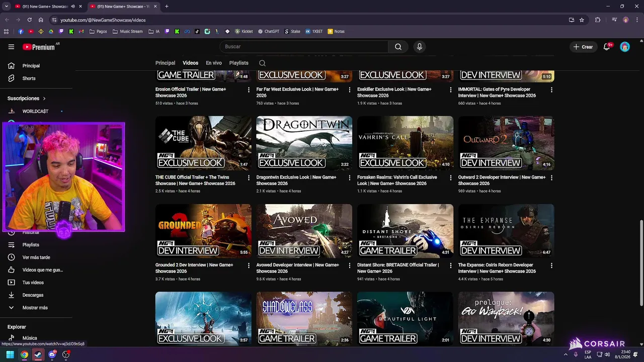Switch to the Playlists channel tab
This screenshot has height=362, width=644.
(x=239, y=63)
